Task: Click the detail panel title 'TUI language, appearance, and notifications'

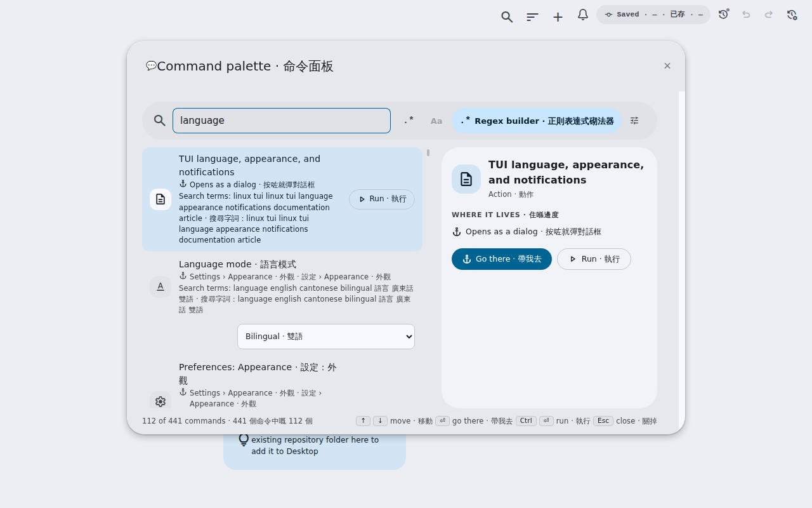Action: point(566,172)
